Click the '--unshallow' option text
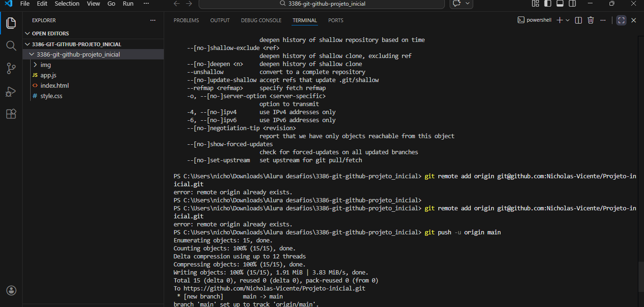 [x=205, y=72]
